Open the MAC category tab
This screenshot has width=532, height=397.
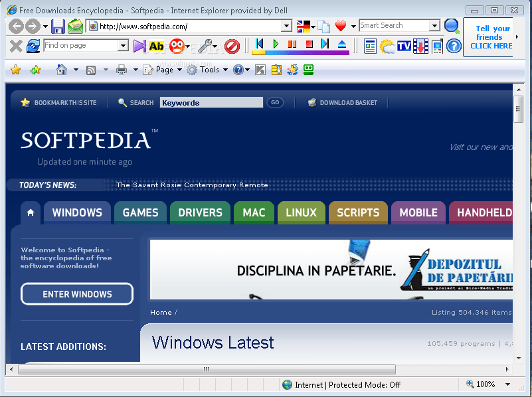click(x=254, y=212)
